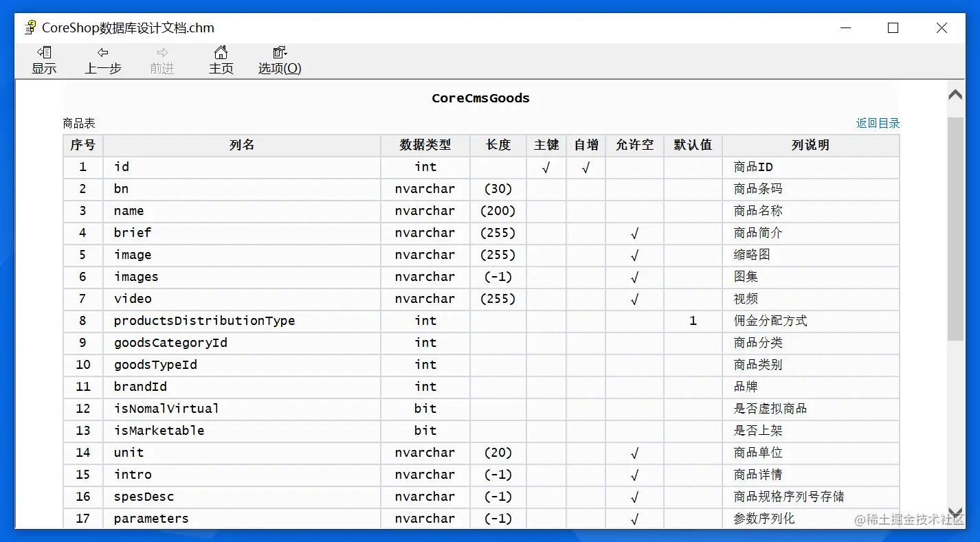Click the CoreCmsGoods table heading
Viewport: 980px width, 542px height.
(480, 98)
